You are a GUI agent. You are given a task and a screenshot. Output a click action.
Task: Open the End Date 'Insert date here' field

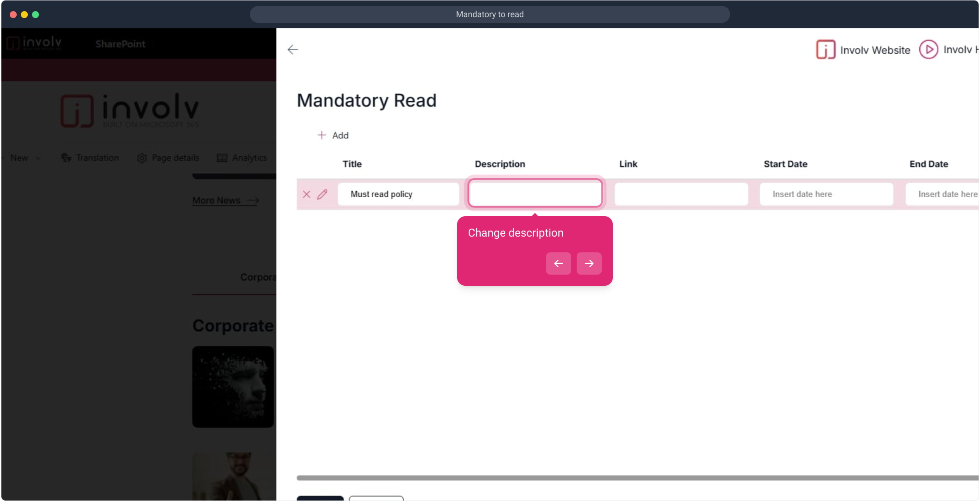coord(942,194)
